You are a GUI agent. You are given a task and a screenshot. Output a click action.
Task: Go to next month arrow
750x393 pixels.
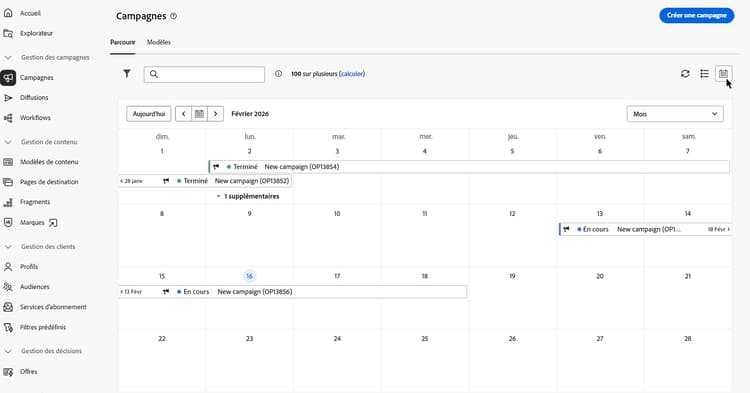click(x=215, y=114)
